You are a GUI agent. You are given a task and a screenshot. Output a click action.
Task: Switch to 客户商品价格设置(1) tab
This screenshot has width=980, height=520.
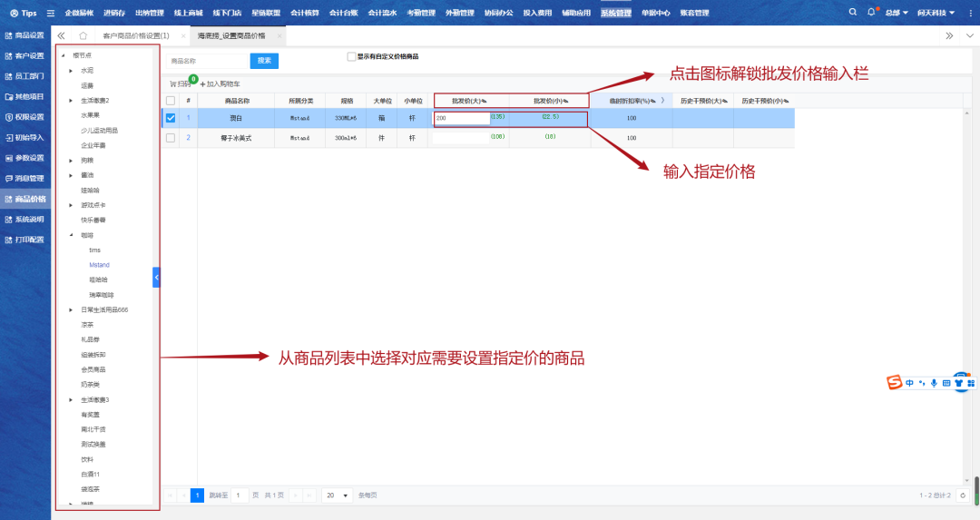[x=136, y=35]
